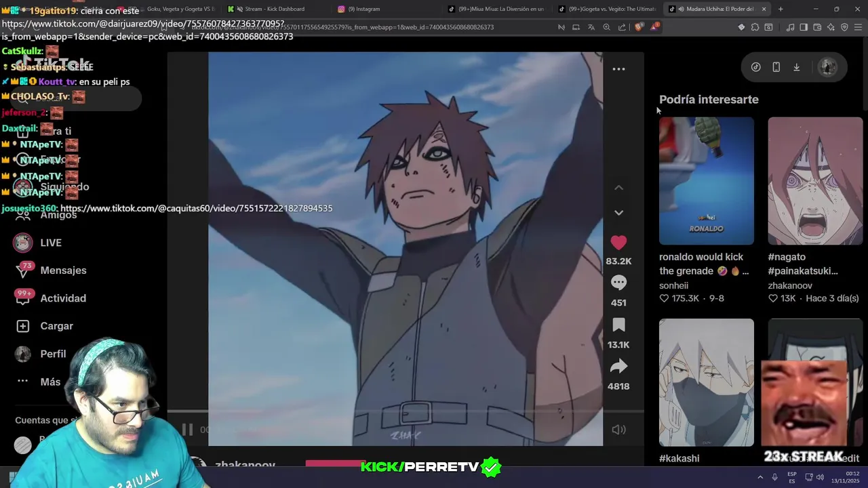Viewport: 868px width, 488px height.
Task: Open Perfil in the sidebar
Action: pos(53,354)
